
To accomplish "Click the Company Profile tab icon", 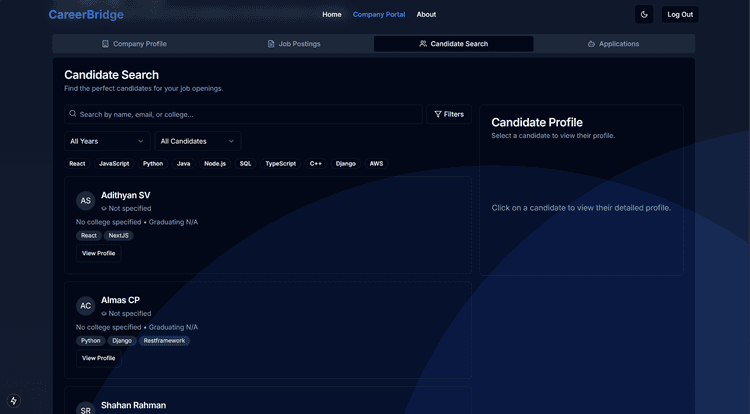I will point(105,44).
